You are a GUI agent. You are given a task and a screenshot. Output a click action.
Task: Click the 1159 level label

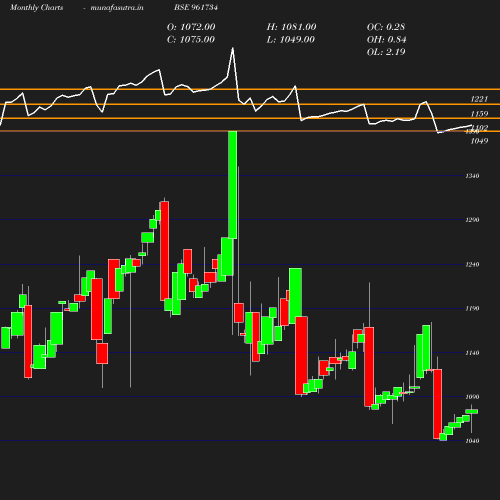[x=479, y=114]
